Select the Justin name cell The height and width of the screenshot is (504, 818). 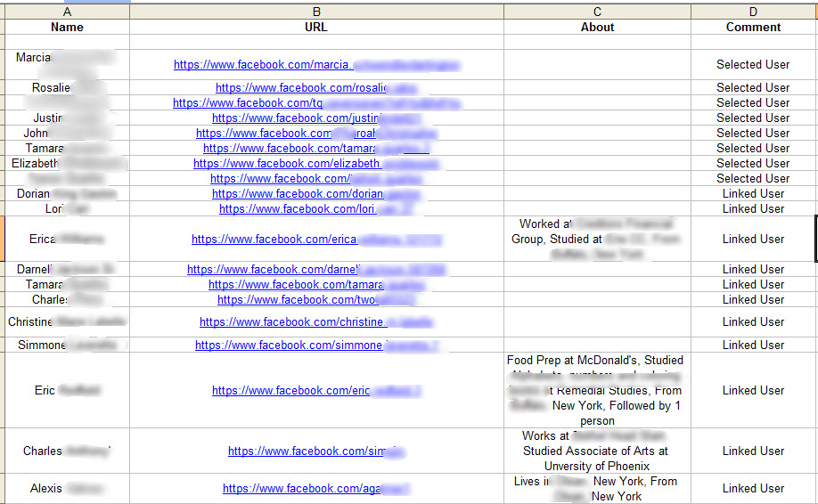(x=68, y=118)
